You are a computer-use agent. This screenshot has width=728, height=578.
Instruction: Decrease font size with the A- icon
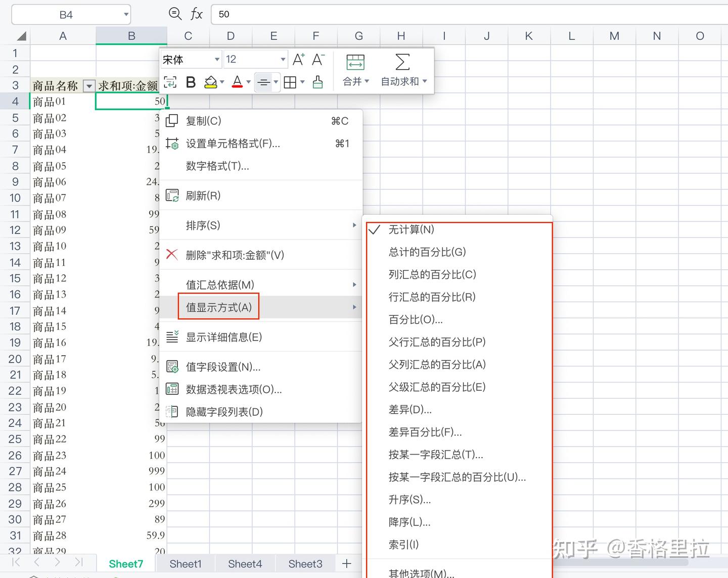point(318,60)
